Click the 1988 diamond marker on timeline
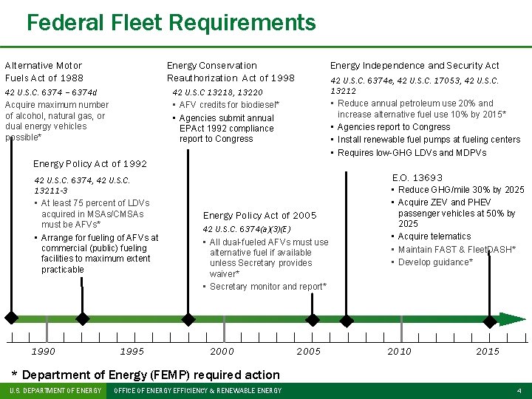 [12, 318]
